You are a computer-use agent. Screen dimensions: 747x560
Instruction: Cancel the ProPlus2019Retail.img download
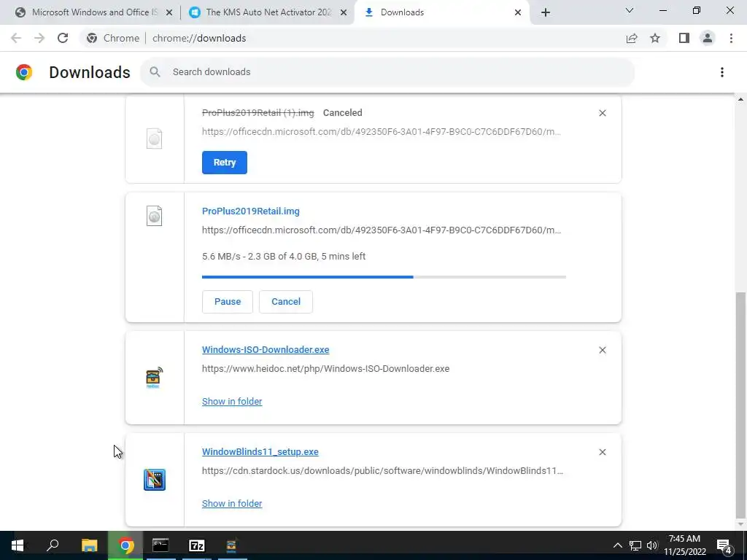[286, 301]
